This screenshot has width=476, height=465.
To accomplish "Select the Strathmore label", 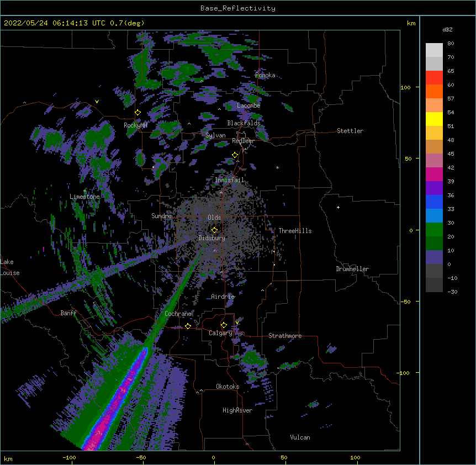I will pyautogui.click(x=285, y=336).
